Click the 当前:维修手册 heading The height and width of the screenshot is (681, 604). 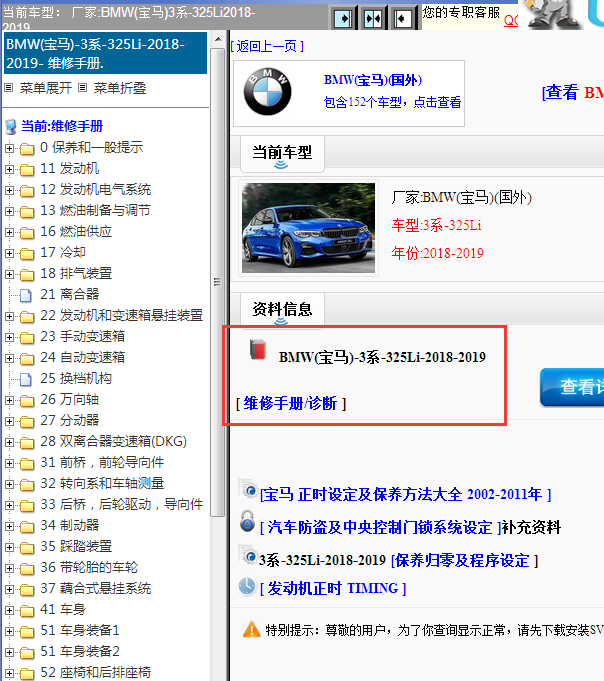point(62,126)
